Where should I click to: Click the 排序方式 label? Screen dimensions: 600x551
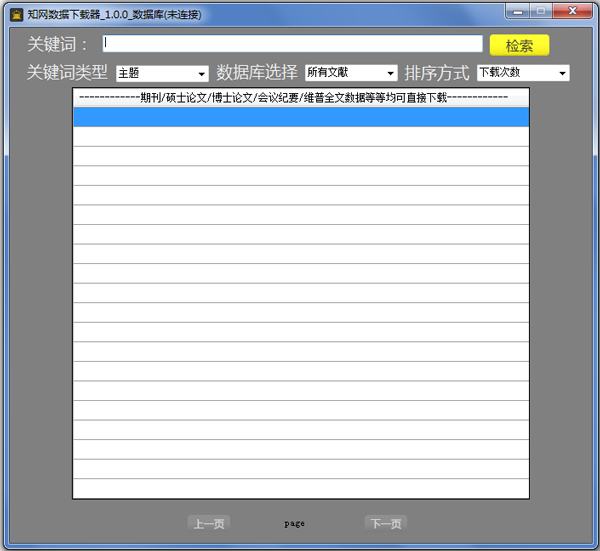point(437,73)
